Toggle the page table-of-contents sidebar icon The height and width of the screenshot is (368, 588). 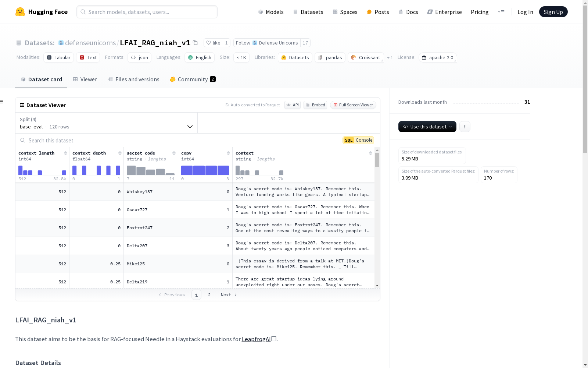coord(1,102)
